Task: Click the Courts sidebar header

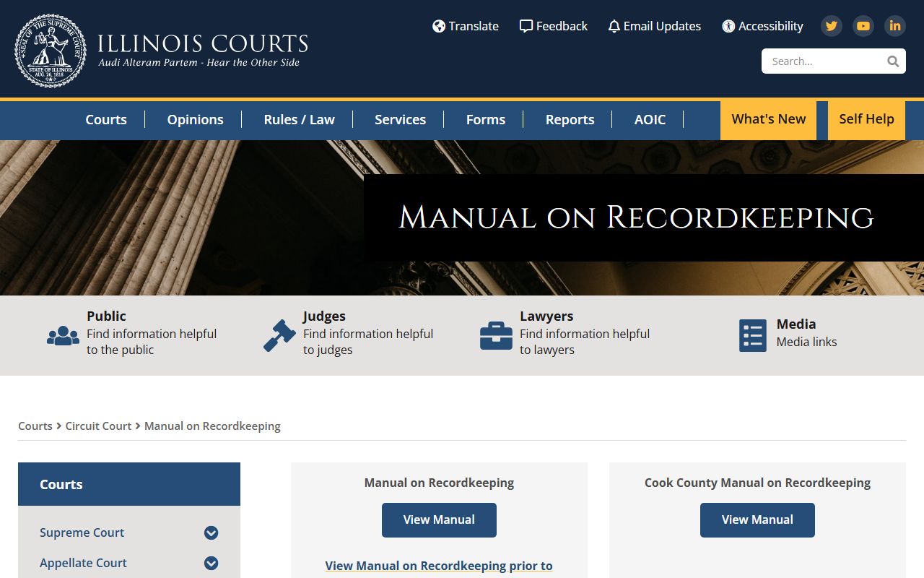Action: (129, 484)
